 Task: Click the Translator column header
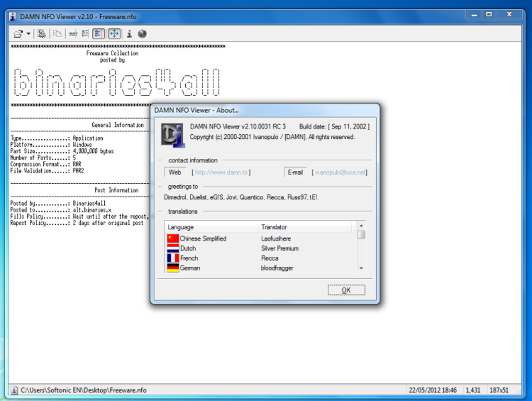[x=305, y=227]
